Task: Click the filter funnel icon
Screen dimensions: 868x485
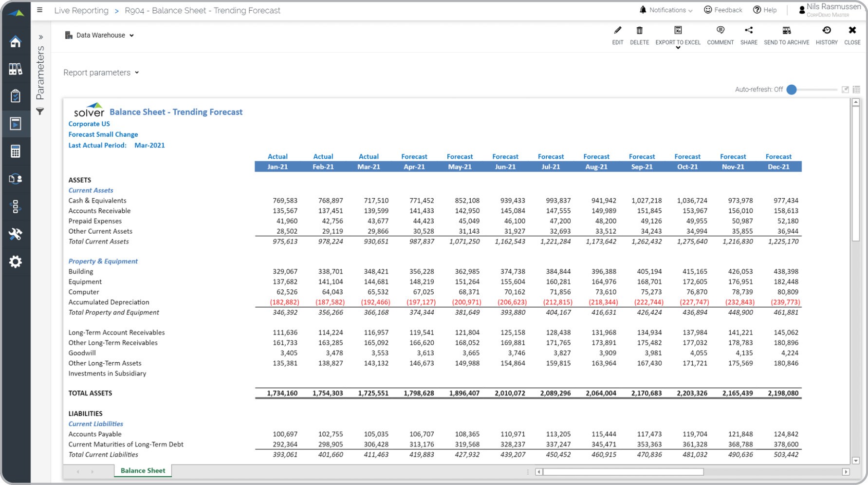Action: pos(40,112)
